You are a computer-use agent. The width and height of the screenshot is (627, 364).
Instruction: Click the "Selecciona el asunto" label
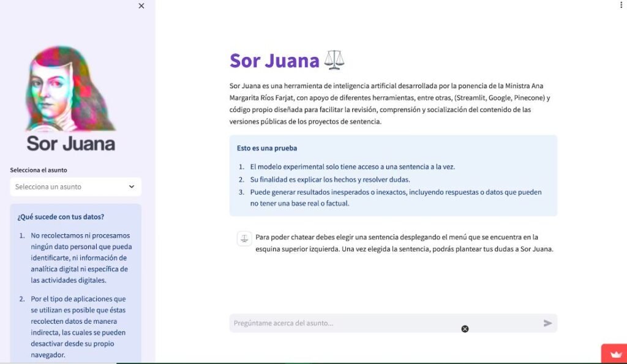39,170
